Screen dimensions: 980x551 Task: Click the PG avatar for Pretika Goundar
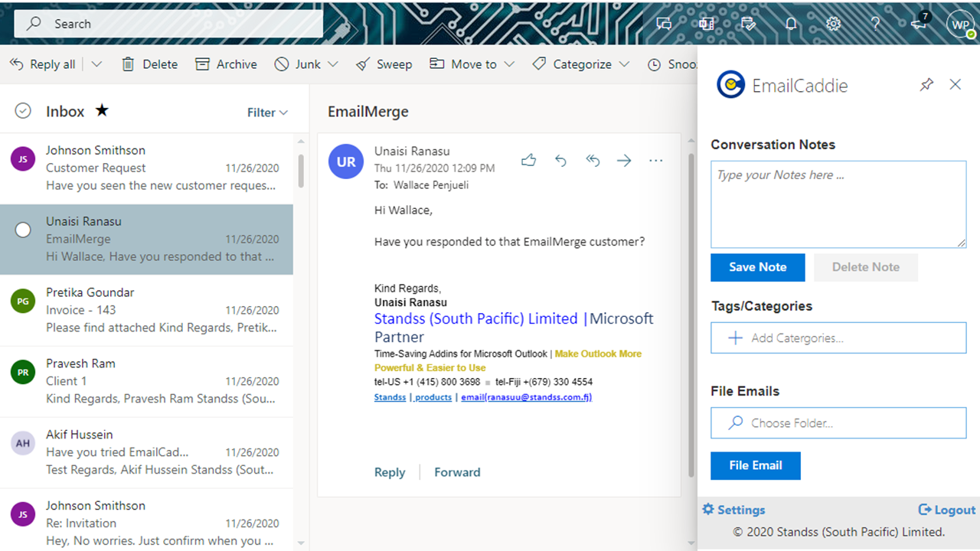point(23,301)
